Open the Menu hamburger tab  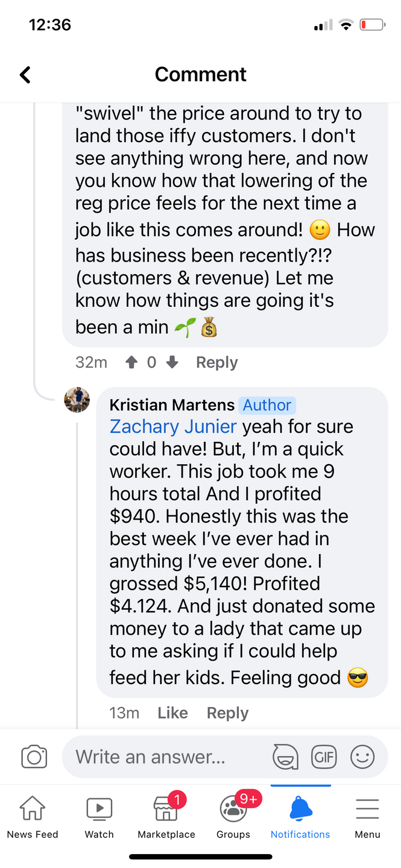[x=367, y=817]
